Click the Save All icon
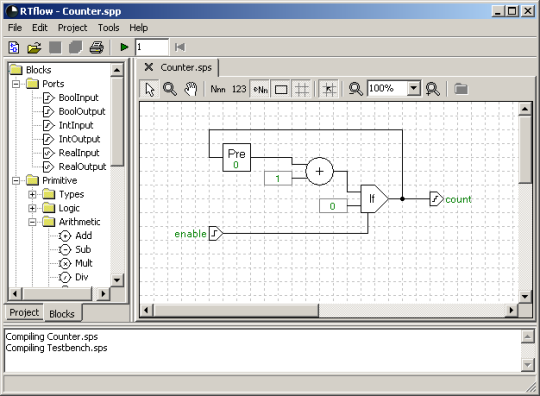The image size is (540, 396). (76, 47)
